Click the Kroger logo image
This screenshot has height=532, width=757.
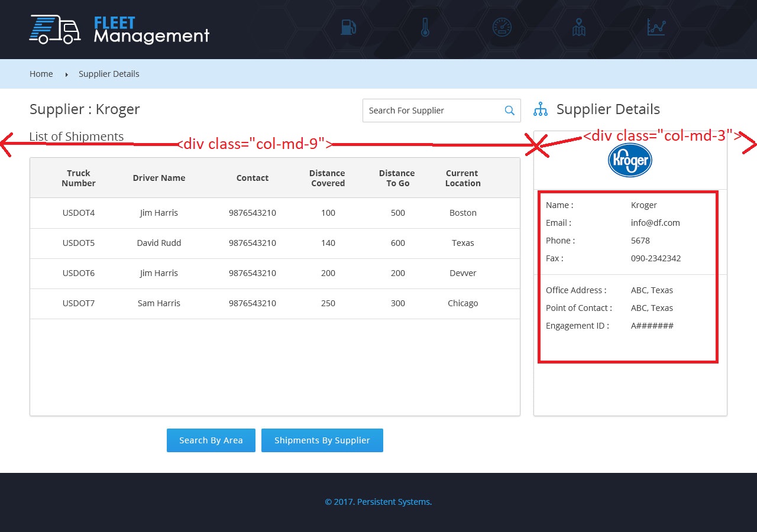coord(630,160)
